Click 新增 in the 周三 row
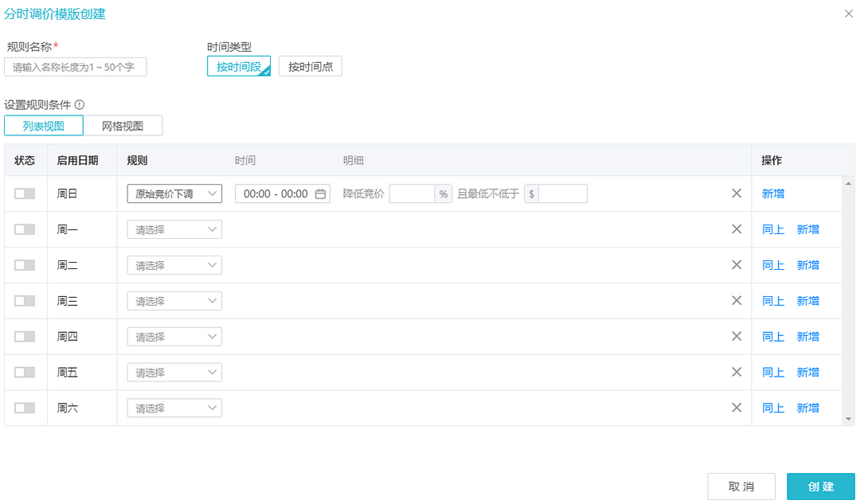The height and width of the screenshot is (504, 860). pos(808,300)
